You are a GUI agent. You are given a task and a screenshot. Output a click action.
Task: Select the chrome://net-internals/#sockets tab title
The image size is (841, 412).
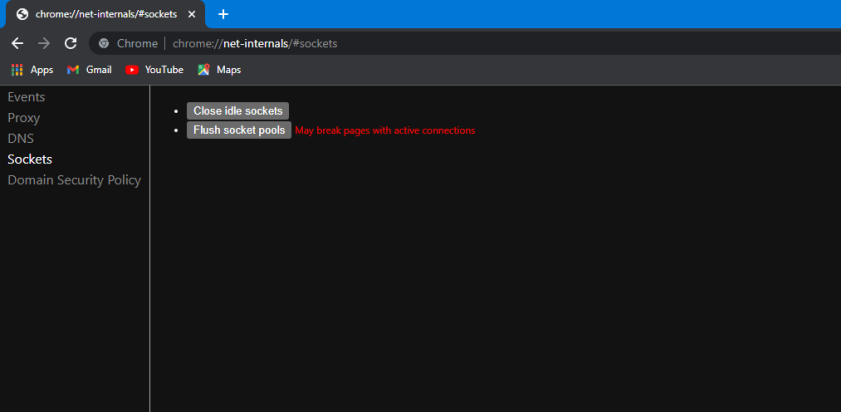[x=105, y=14]
